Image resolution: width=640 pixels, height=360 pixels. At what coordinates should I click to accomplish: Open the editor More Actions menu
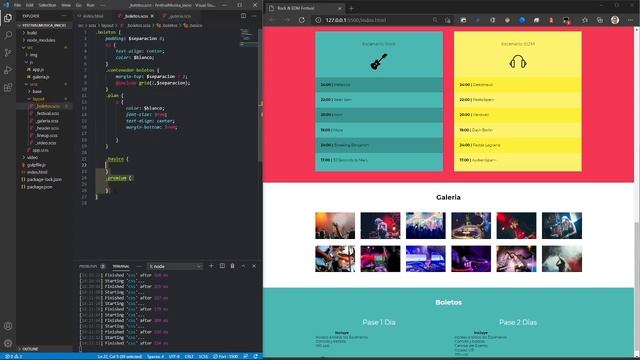point(254,16)
